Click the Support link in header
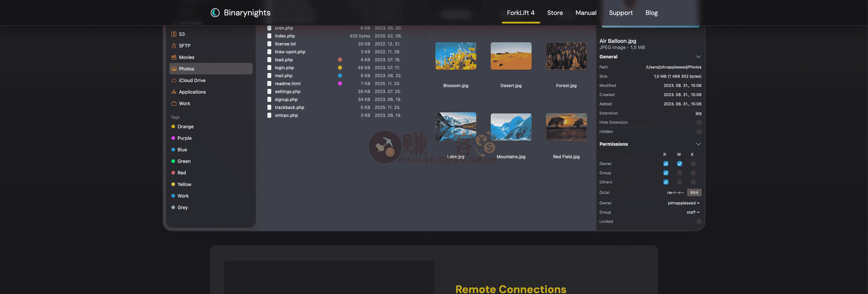Image resolution: width=868 pixels, height=294 pixels. [x=621, y=13]
